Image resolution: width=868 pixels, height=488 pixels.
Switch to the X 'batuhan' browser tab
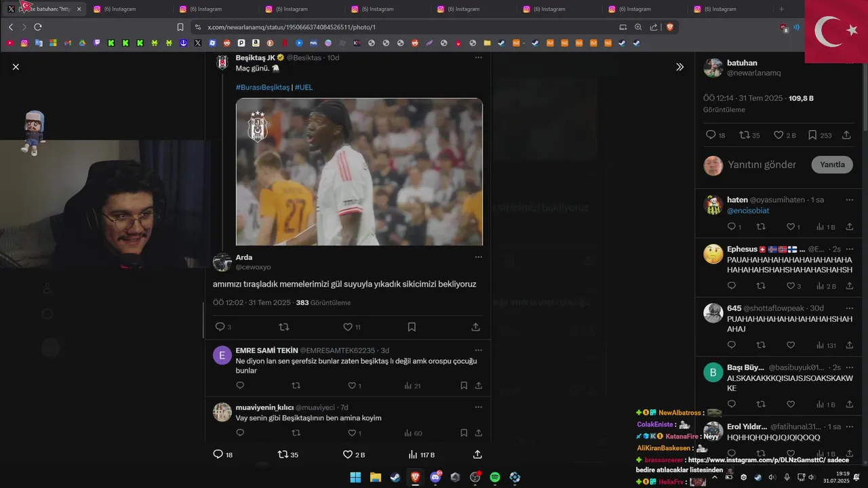coord(43,9)
